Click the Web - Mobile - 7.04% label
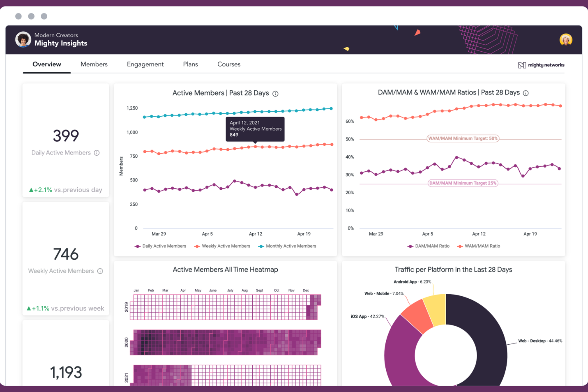The width and height of the screenshot is (588, 392). (x=384, y=294)
